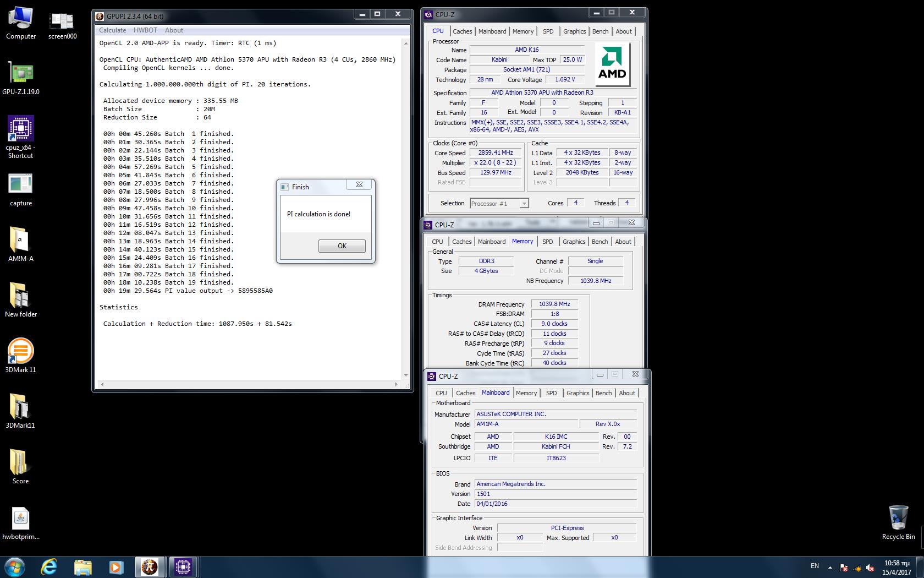Click the Specification field AMD Athlon 5370 APU
The width and height of the screenshot is (924, 578).
coord(553,93)
